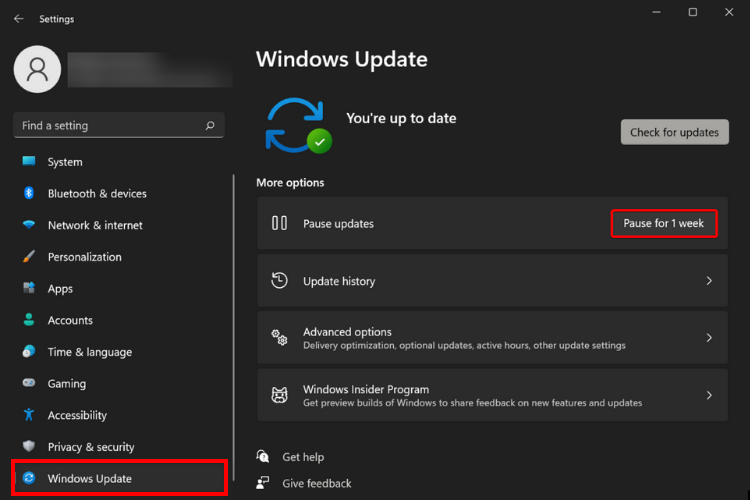Close the Settings window
The image size is (750, 500).
click(729, 12)
